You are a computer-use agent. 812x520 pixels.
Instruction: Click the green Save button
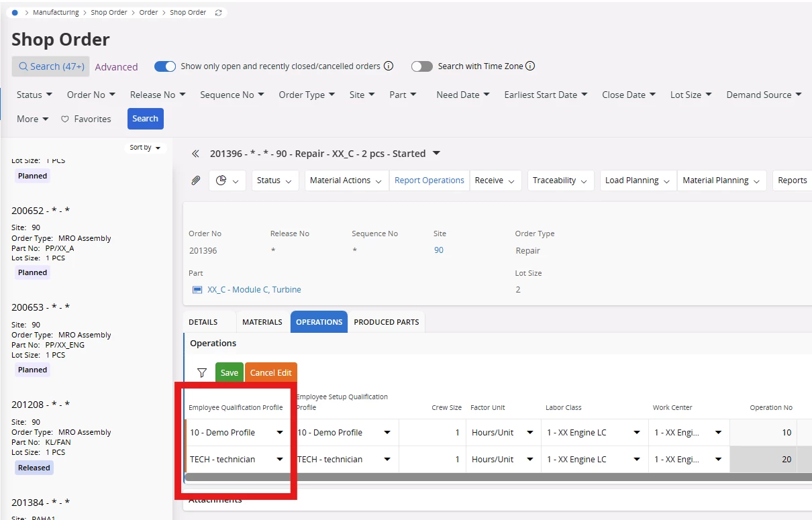[230, 373]
